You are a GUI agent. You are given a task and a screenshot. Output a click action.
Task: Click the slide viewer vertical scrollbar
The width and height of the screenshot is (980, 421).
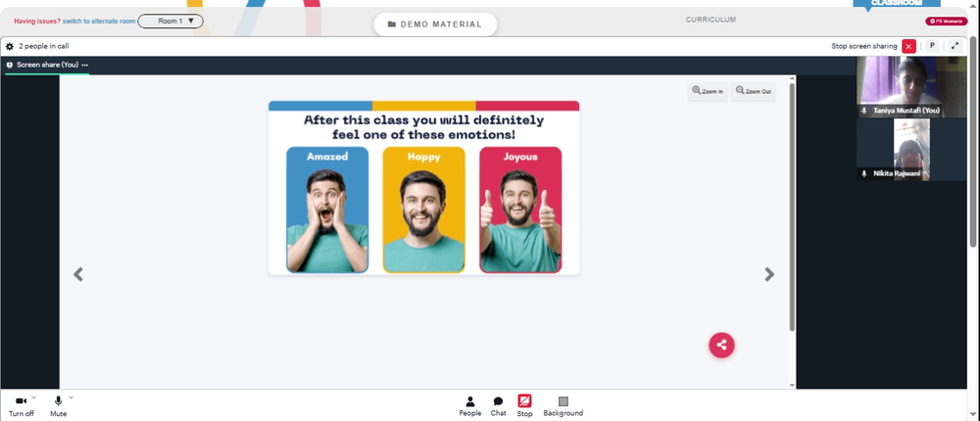(792, 207)
